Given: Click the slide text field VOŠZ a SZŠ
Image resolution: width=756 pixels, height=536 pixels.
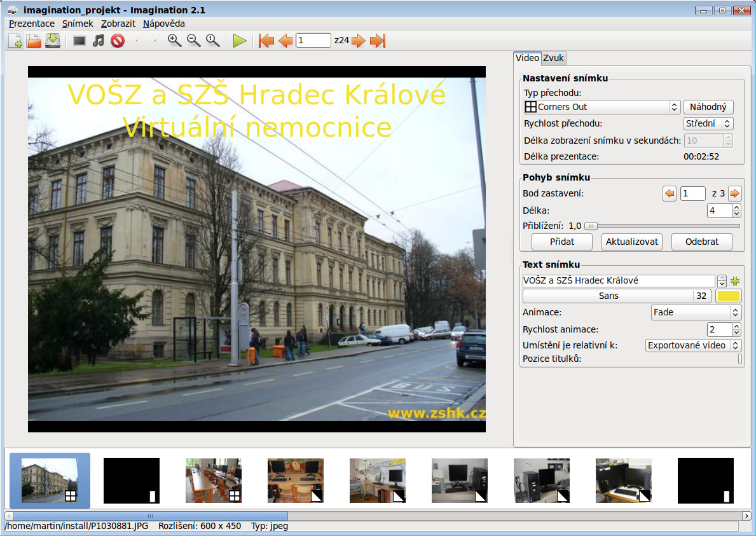Looking at the screenshot, I should point(619,280).
